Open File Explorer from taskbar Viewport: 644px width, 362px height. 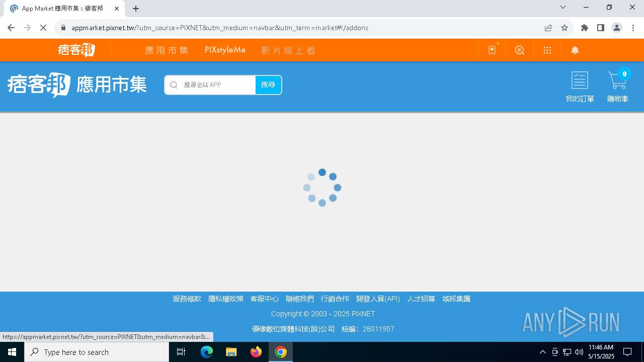click(231, 352)
